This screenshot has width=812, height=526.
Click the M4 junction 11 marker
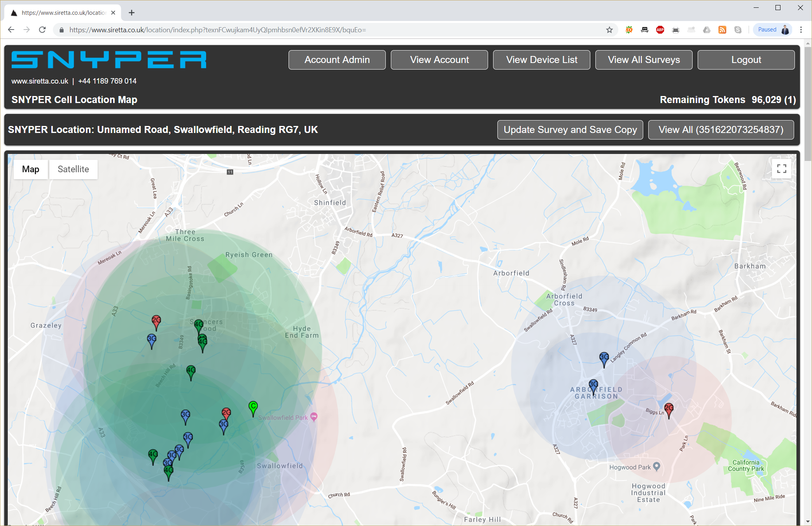[x=230, y=172]
